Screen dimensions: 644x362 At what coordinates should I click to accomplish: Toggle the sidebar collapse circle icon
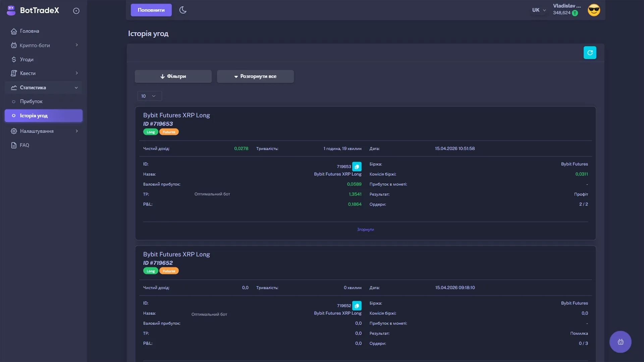[x=76, y=11]
